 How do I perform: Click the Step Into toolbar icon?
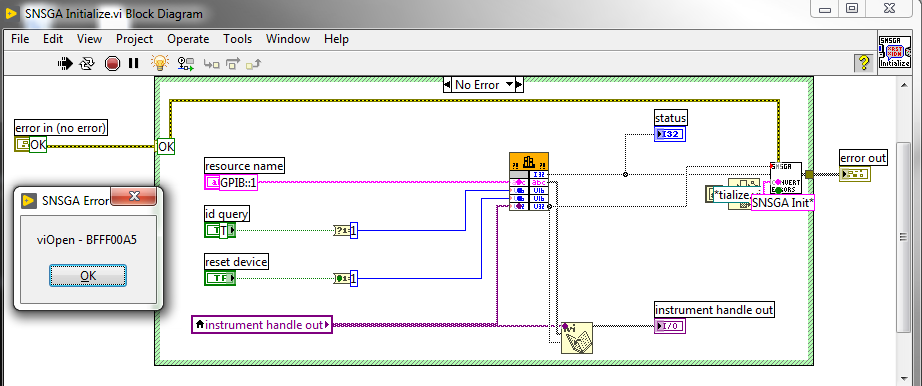[212, 64]
